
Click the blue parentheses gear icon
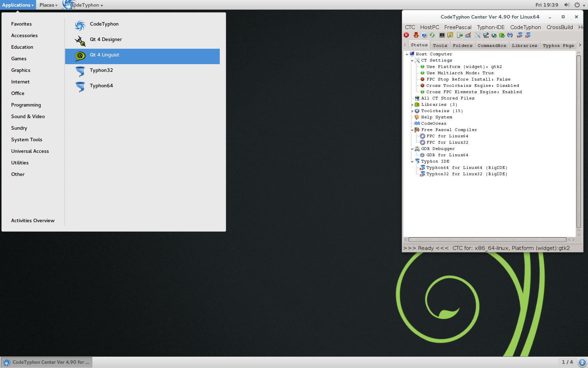(x=510, y=35)
